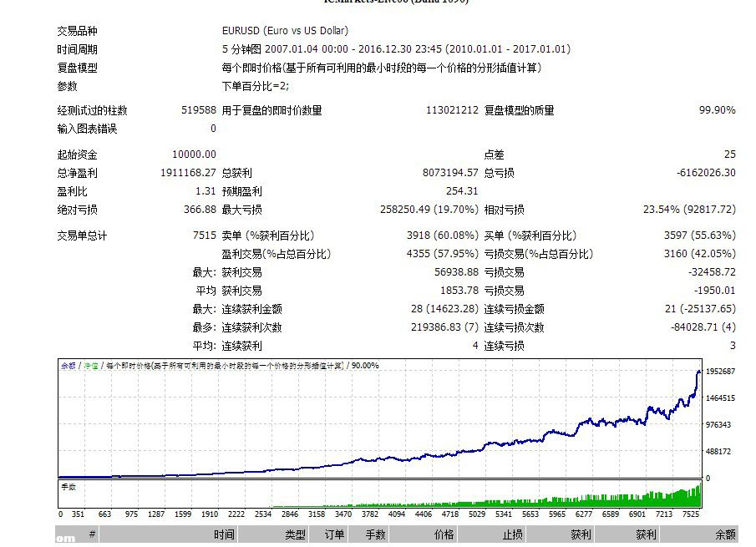
Task: Click the largest loss trade value -32458.72
Action: pos(712,271)
